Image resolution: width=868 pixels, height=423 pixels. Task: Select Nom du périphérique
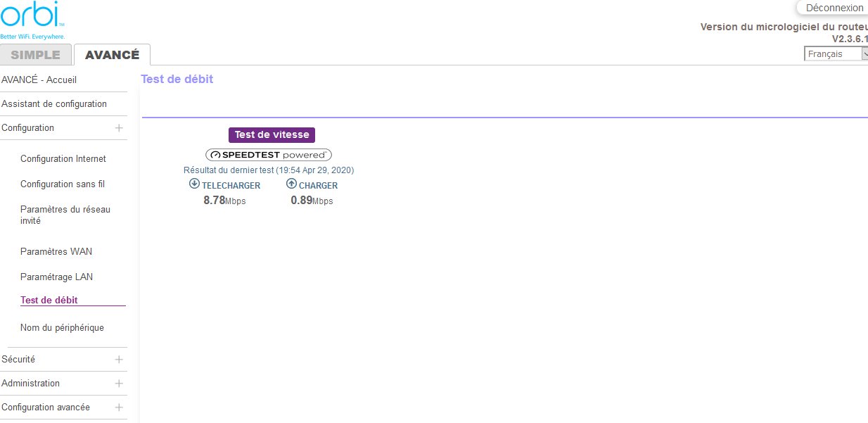[62, 328]
